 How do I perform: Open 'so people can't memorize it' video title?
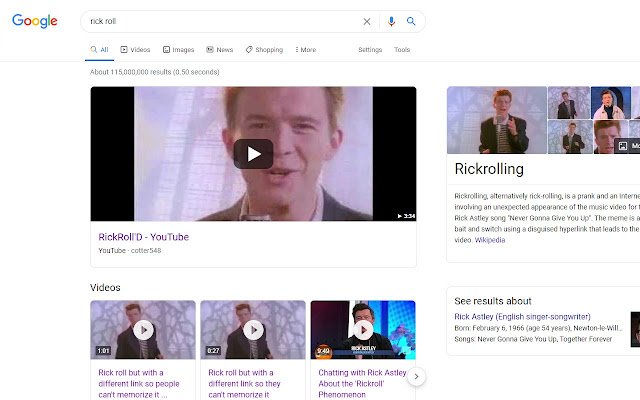139,384
